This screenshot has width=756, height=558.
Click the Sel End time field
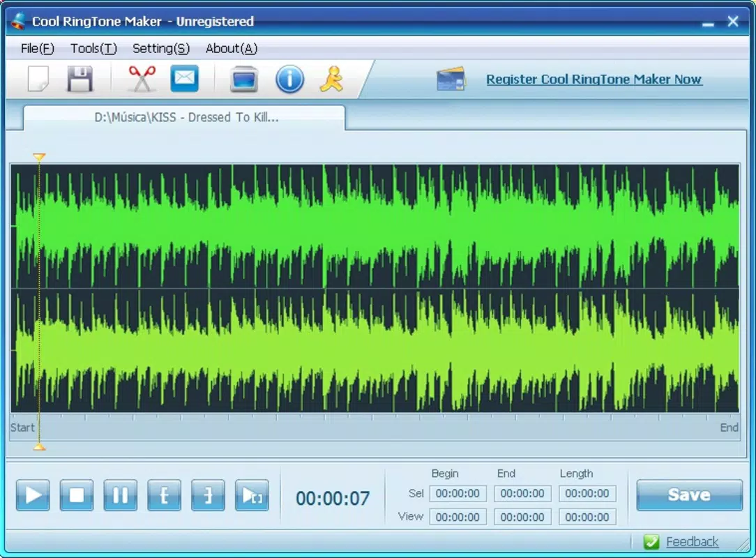pyautogui.click(x=522, y=493)
